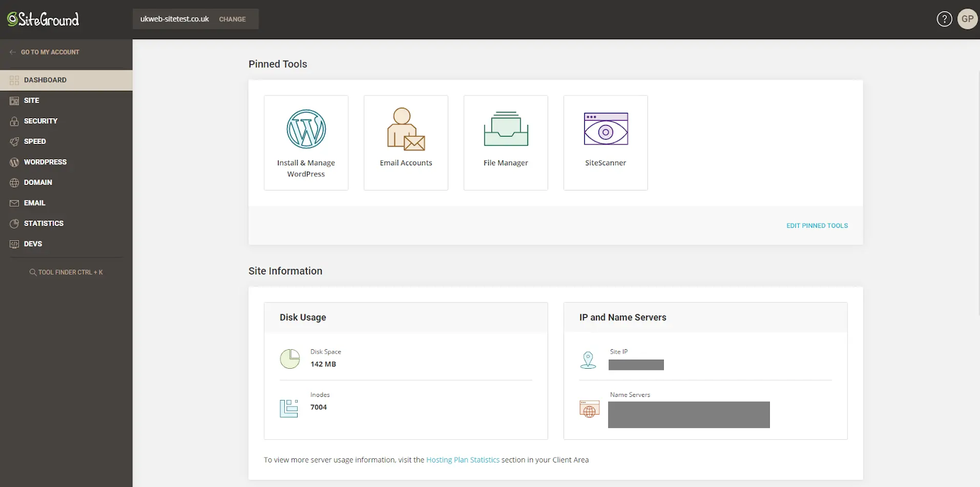Go to My Account link
Viewport: 980px width, 487px height.
pyautogui.click(x=50, y=52)
